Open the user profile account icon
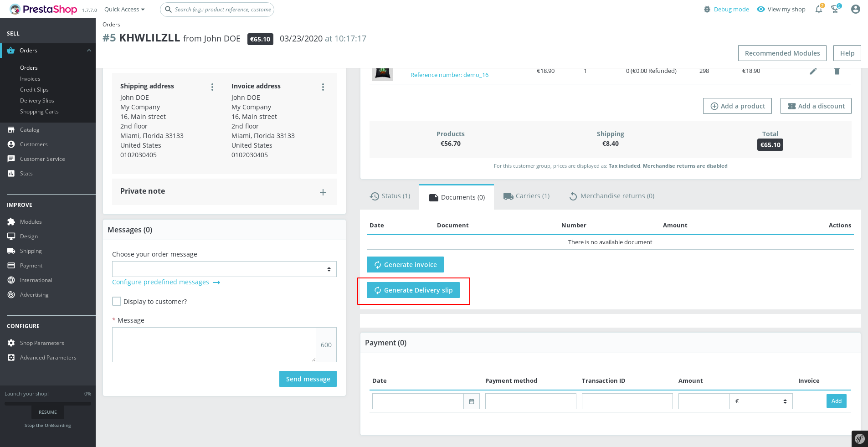Image resolution: width=868 pixels, height=447 pixels. (855, 10)
